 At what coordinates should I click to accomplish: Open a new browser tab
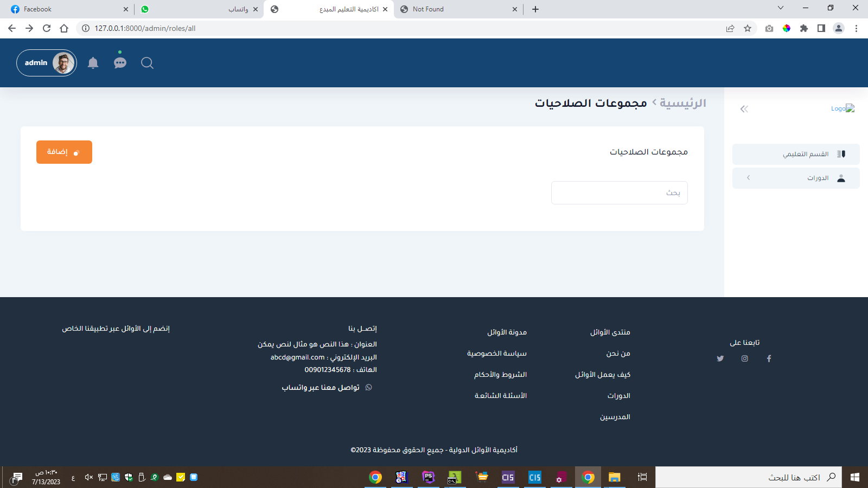coord(535,9)
